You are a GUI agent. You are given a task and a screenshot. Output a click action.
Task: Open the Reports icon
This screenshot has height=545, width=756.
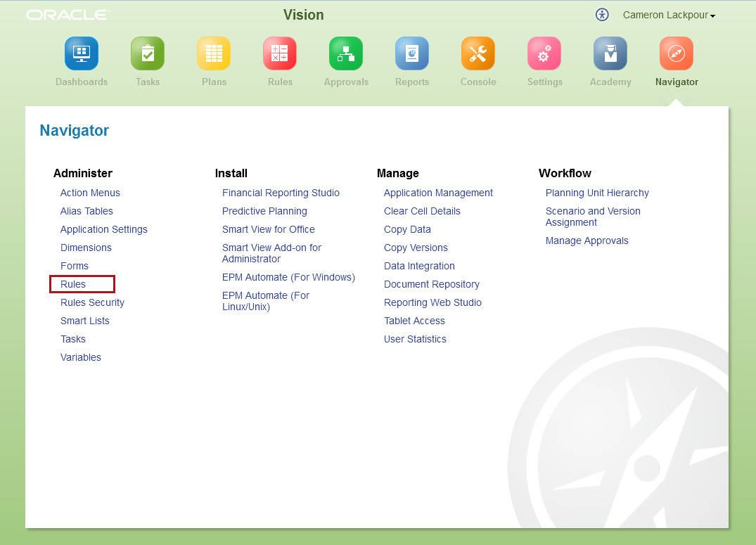(411, 53)
